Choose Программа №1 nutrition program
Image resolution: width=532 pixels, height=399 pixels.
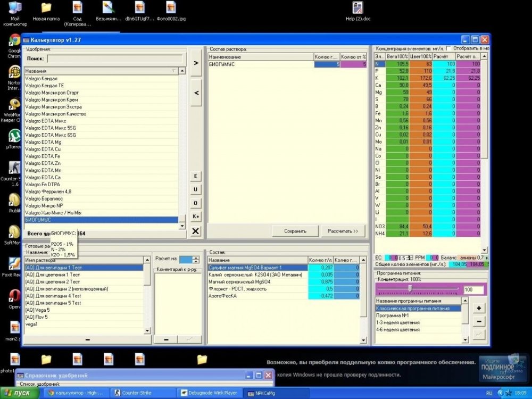(418, 315)
